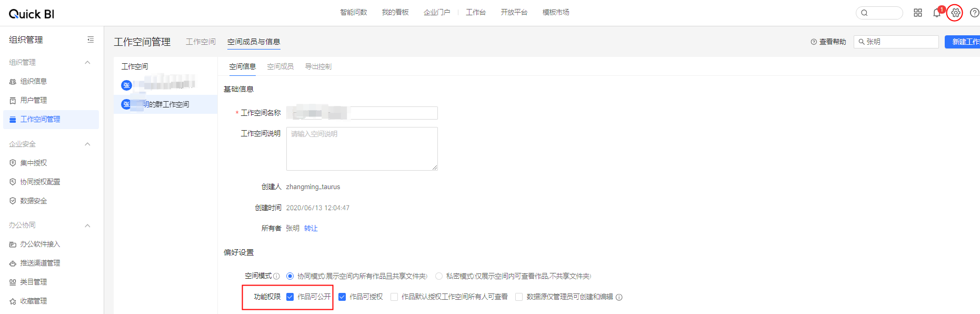This screenshot has width=980, height=314.
Task: Click the help question mark icon
Action: [974, 13]
